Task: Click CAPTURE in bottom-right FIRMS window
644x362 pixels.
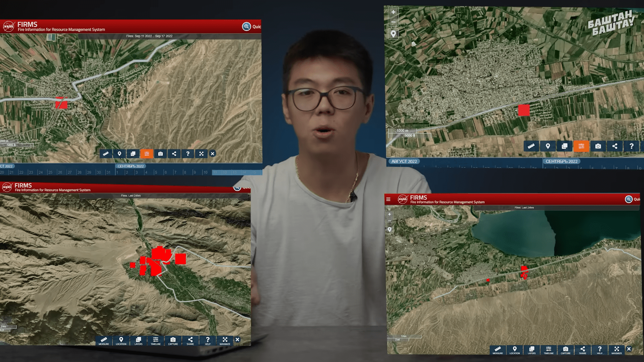Action: click(566, 350)
